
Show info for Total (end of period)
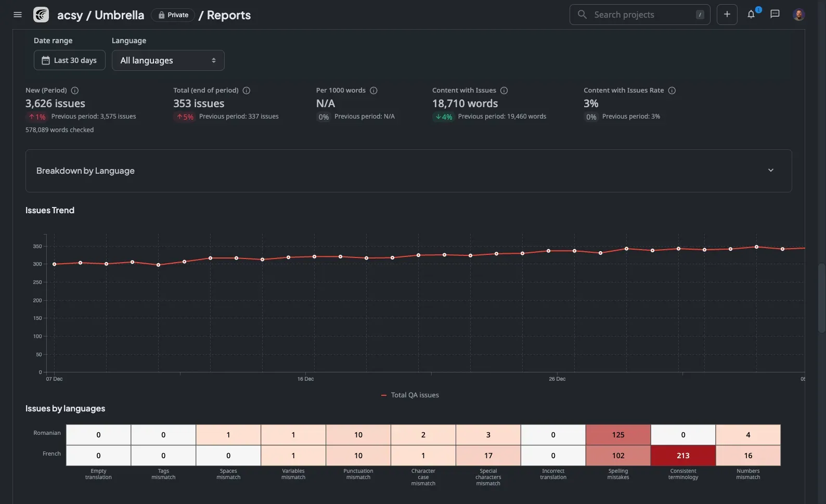pyautogui.click(x=247, y=91)
